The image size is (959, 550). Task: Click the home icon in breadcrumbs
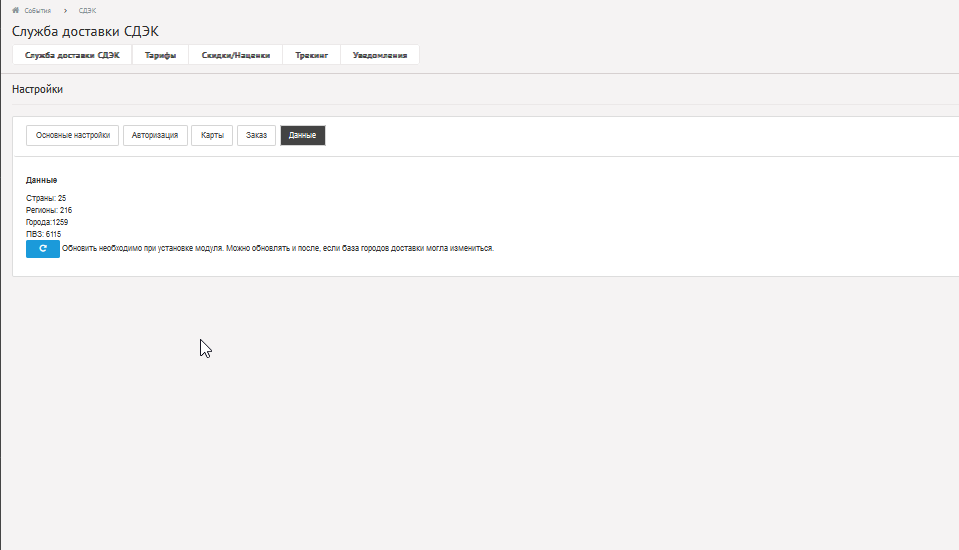(x=16, y=10)
